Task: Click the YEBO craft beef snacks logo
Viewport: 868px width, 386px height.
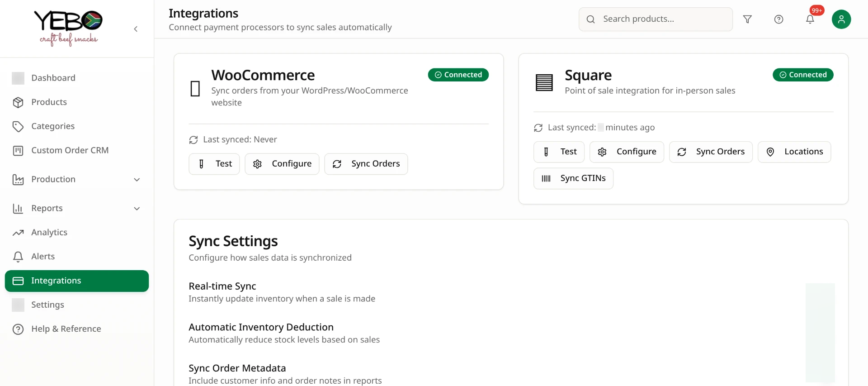Action: point(68,29)
